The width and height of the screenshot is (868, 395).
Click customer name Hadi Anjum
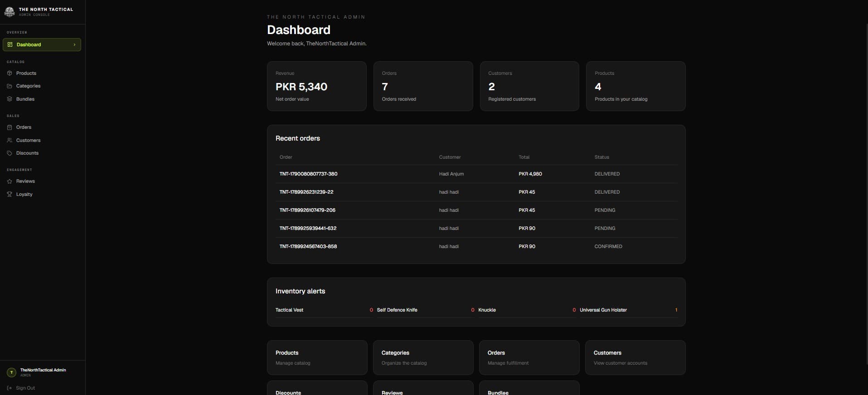(451, 174)
